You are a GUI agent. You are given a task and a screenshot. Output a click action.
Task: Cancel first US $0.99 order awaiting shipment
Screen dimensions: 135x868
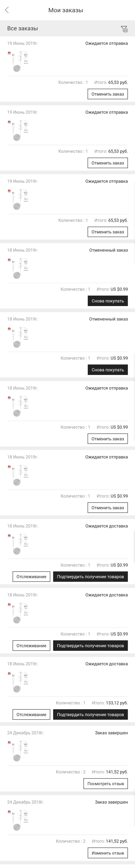[108, 439]
